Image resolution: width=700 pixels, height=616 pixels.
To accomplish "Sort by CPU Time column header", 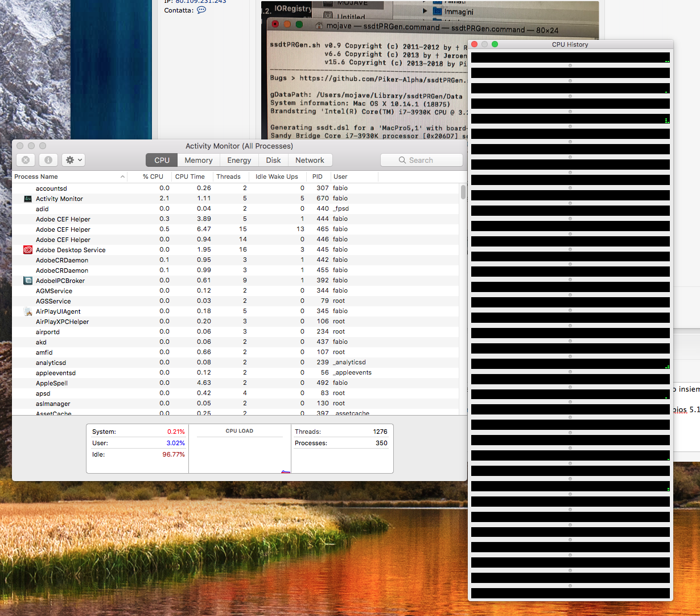I will [x=192, y=176].
